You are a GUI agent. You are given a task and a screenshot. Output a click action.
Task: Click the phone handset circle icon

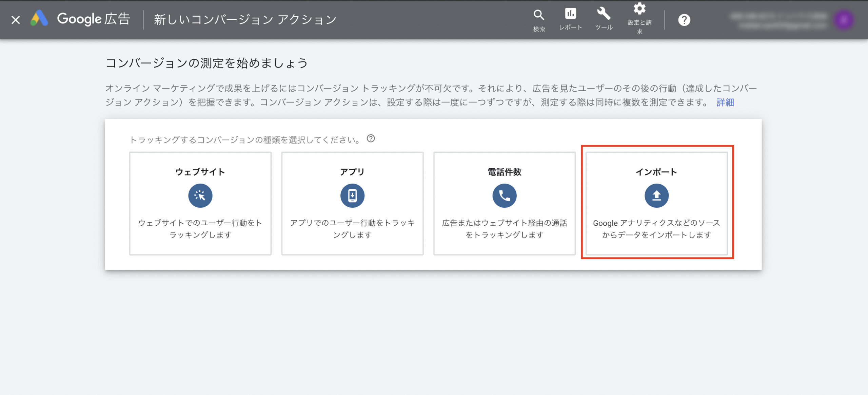504,196
